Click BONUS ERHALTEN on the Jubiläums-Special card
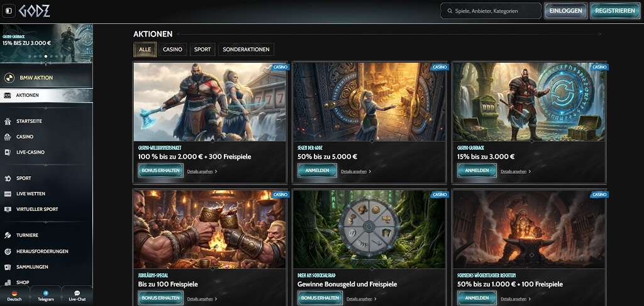Screen dimensions: 644x306 pyautogui.click(x=160, y=298)
